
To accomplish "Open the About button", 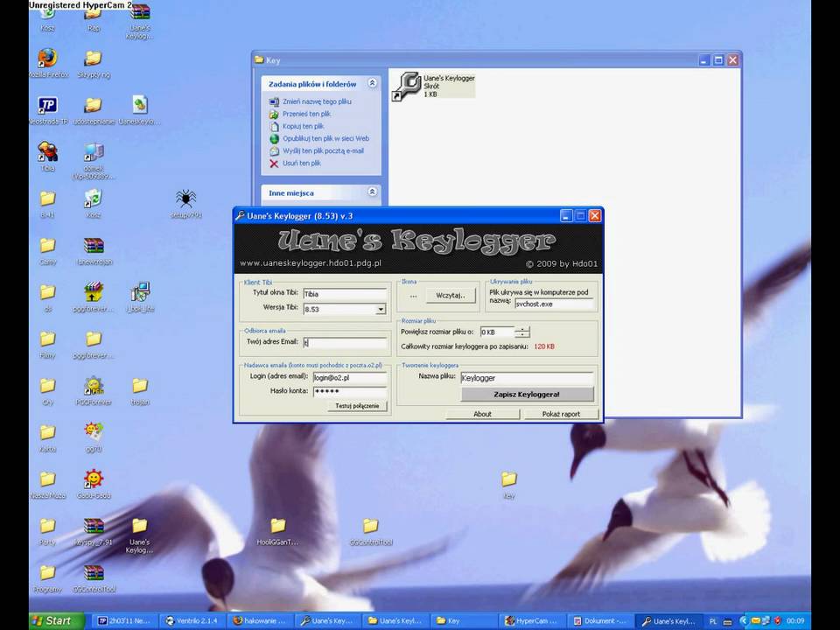I will coord(482,414).
